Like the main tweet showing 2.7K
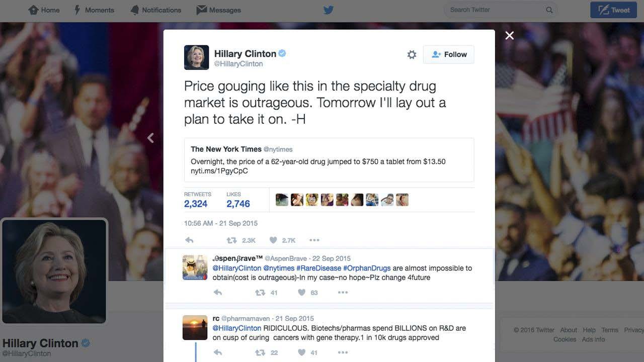The height and width of the screenshot is (362, 644). (282, 240)
